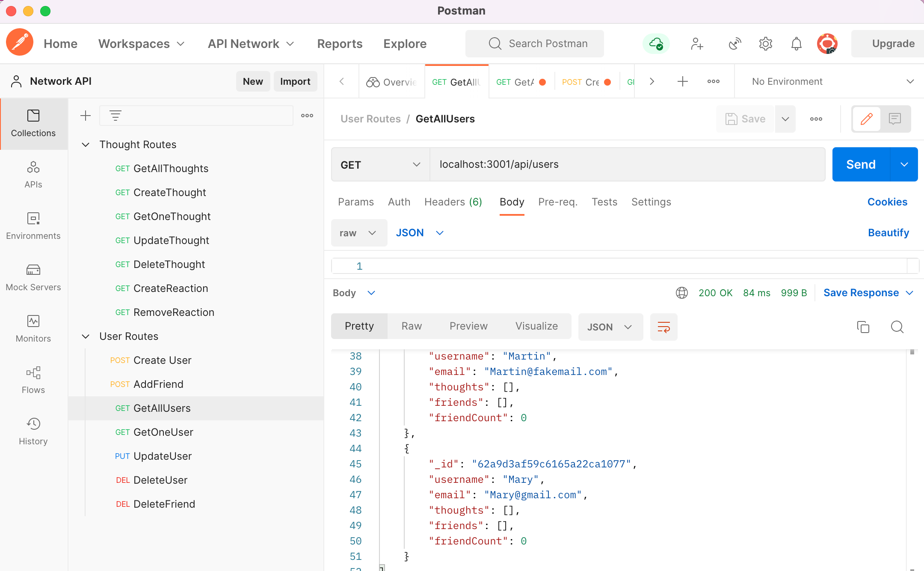Click the capture requests satellite icon
This screenshot has height=571, width=924.
[x=734, y=44]
